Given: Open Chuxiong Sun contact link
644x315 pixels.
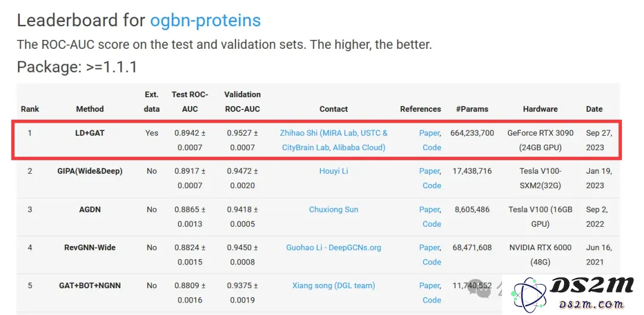Looking at the screenshot, I should pyautogui.click(x=333, y=209).
